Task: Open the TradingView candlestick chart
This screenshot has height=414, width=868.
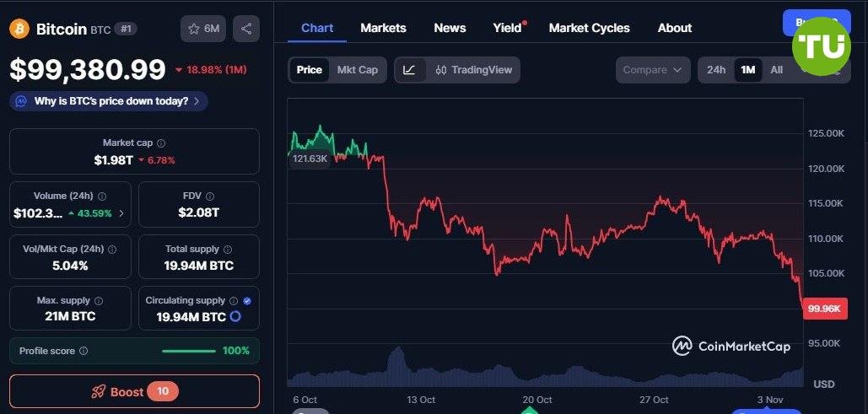Action: [474, 70]
